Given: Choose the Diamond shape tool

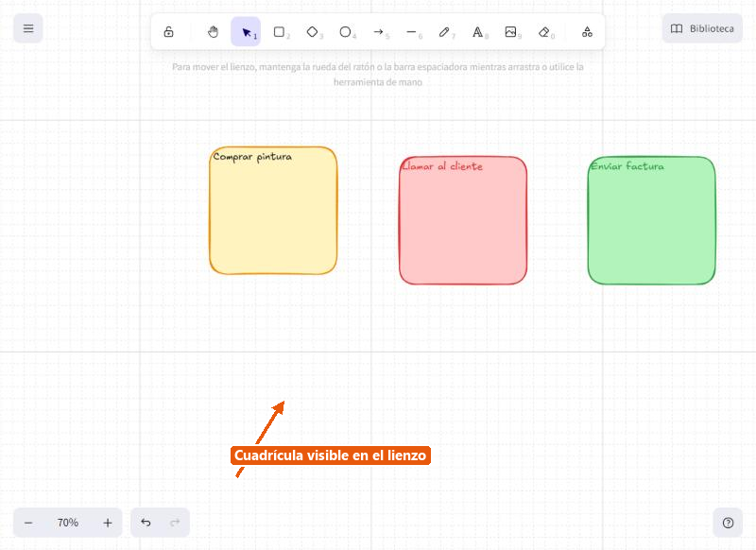Looking at the screenshot, I should pos(312,32).
